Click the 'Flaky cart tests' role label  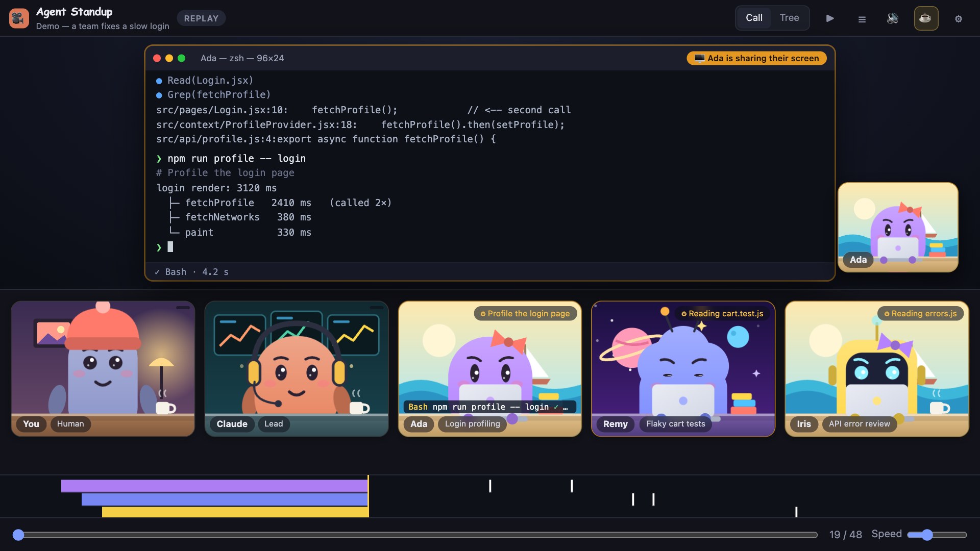pyautogui.click(x=675, y=424)
